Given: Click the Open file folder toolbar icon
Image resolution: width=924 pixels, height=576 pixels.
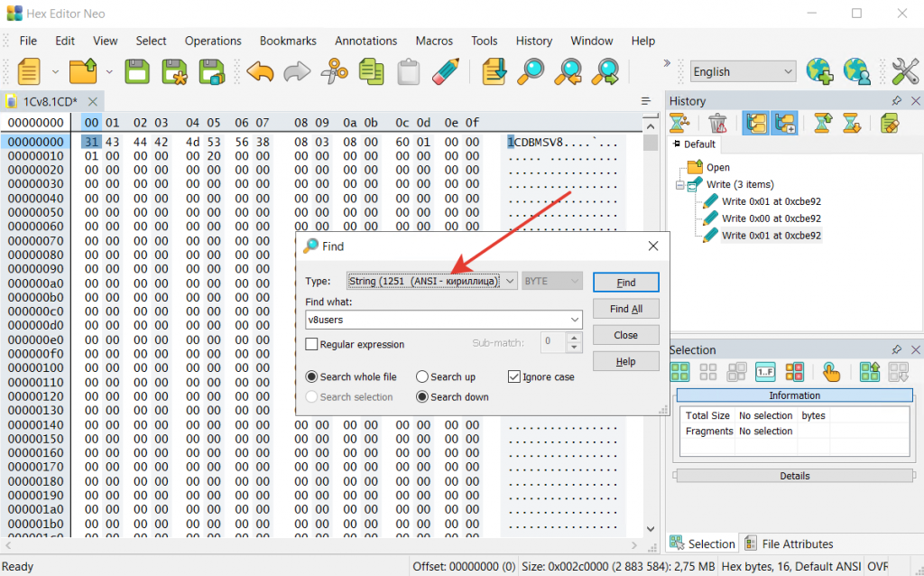Looking at the screenshot, I should coord(83,72).
